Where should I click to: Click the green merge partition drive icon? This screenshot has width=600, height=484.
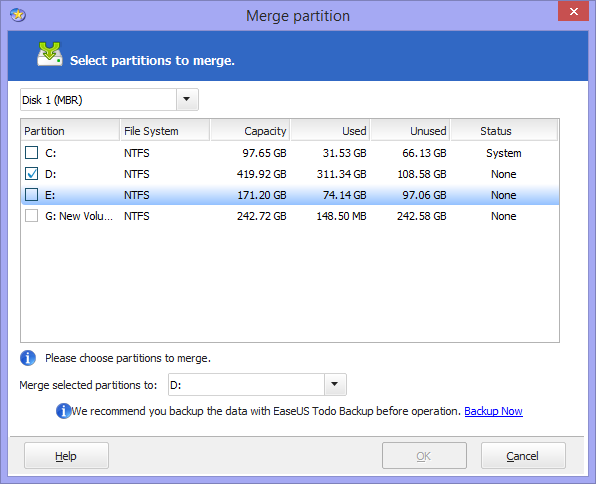[x=50, y=54]
